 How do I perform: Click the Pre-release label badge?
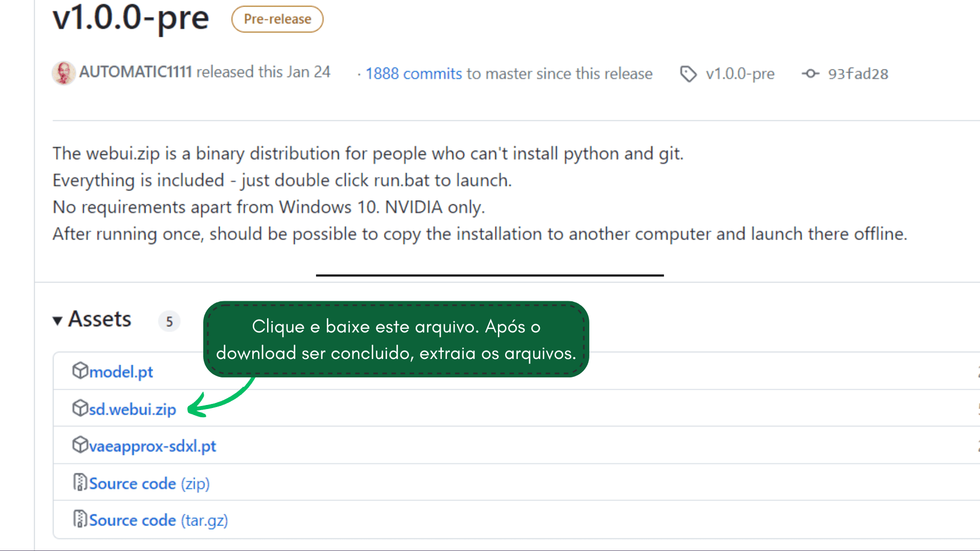(277, 19)
